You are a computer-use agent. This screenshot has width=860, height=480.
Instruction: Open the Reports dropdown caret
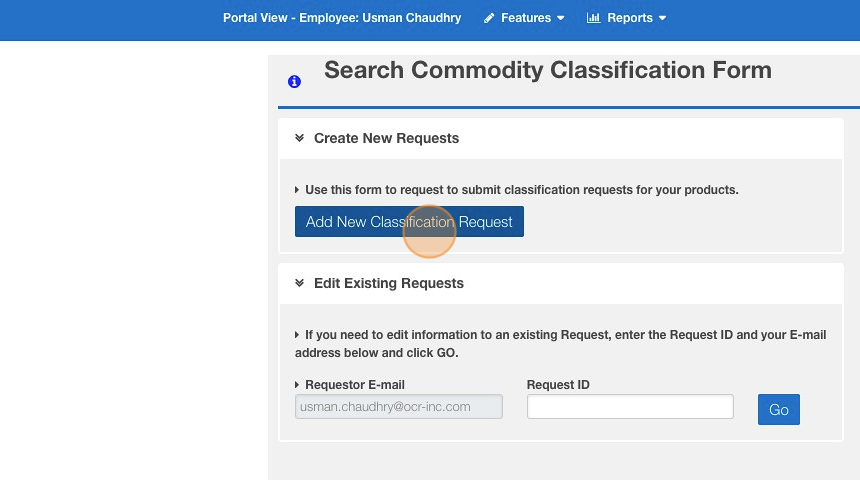point(662,19)
